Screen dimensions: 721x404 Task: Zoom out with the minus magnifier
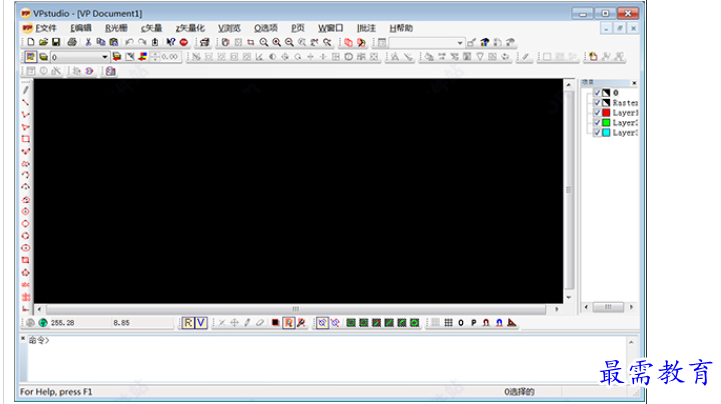289,42
